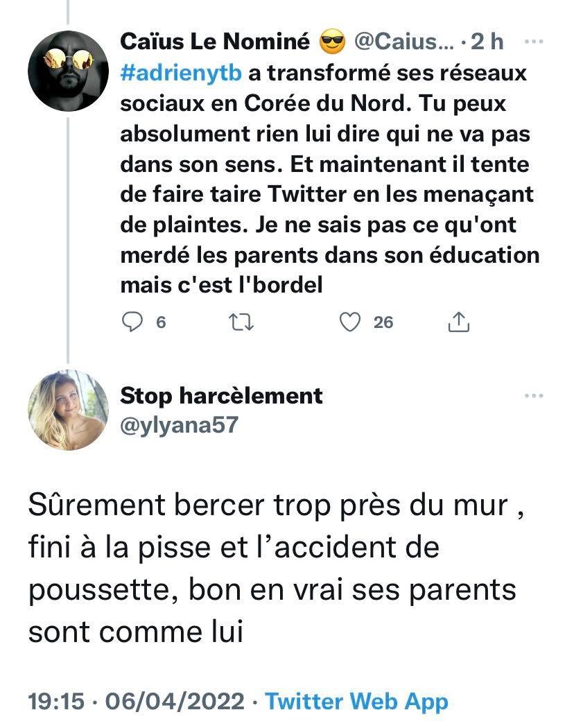Click the 26 likes count
The height and width of the screenshot is (728, 574).
tap(383, 322)
